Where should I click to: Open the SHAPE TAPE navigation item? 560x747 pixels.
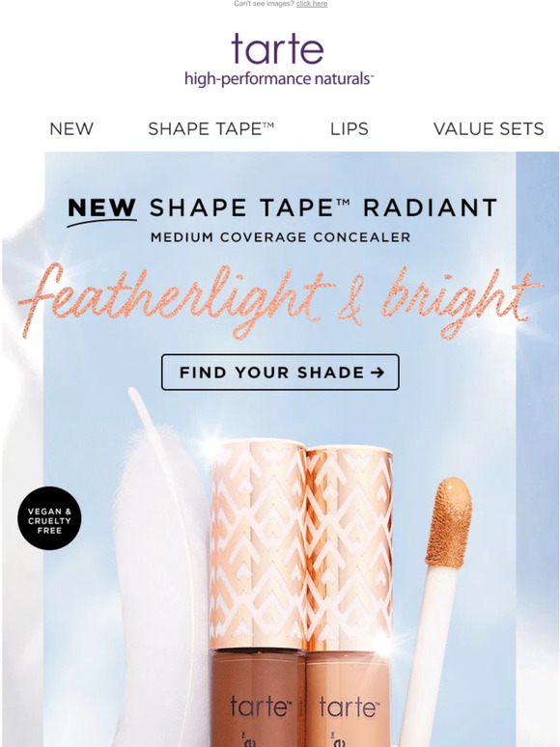click(211, 128)
